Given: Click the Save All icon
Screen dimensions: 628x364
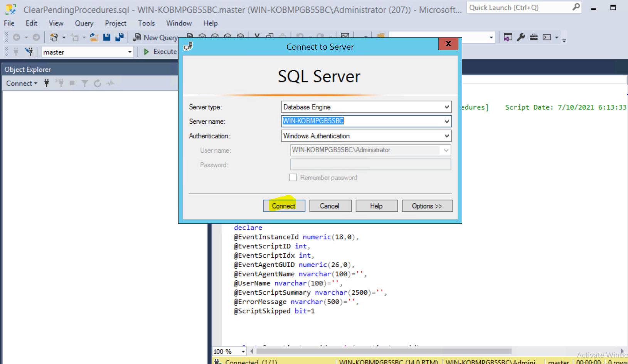Looking at the screenshot, I should tap(120, 37).
